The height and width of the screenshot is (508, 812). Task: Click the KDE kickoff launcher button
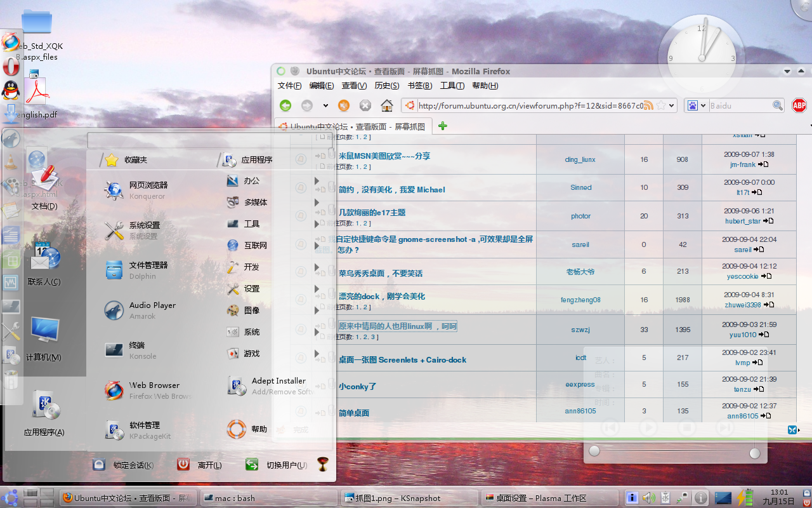tap(10, 497)
